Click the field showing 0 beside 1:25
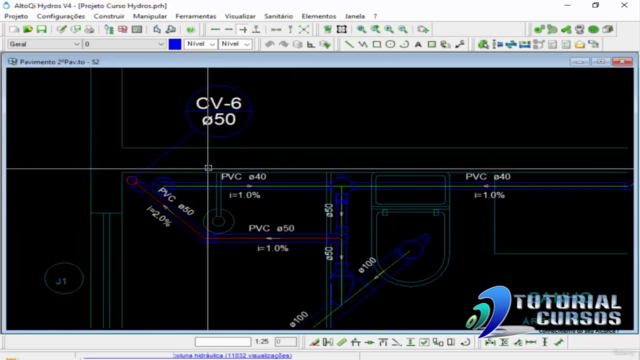This screenshot has width=640, height=360. tap(285, 342)
